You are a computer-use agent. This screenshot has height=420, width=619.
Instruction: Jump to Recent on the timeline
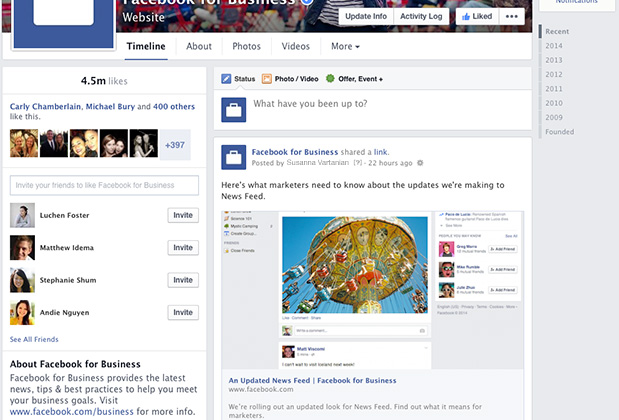click(x=557, y=32)
